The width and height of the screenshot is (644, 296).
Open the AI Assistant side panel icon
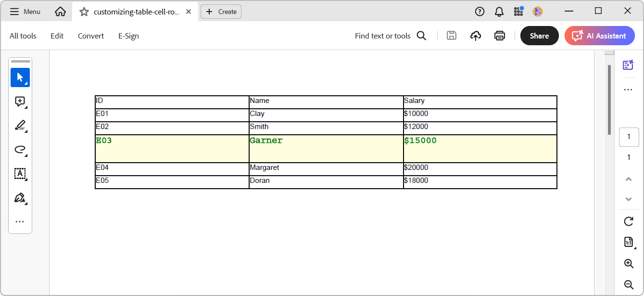tap(628, 65)
